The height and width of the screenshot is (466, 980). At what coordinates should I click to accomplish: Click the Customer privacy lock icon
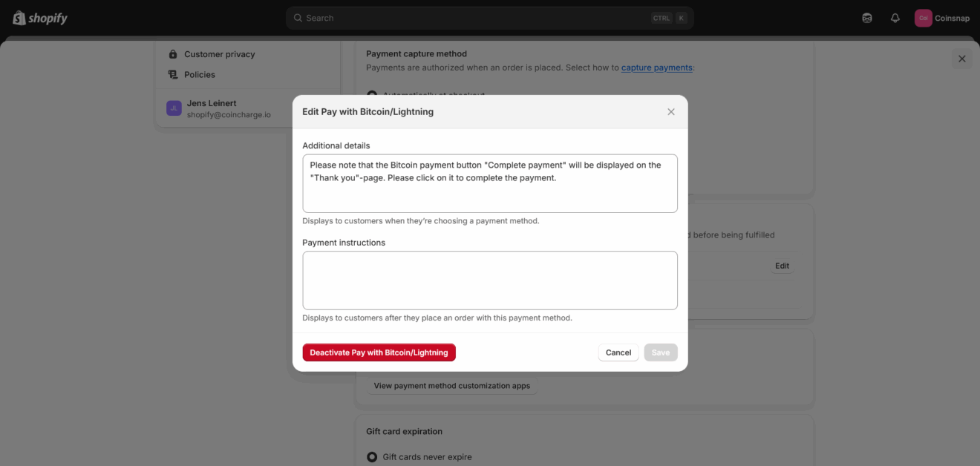[173, 54]
